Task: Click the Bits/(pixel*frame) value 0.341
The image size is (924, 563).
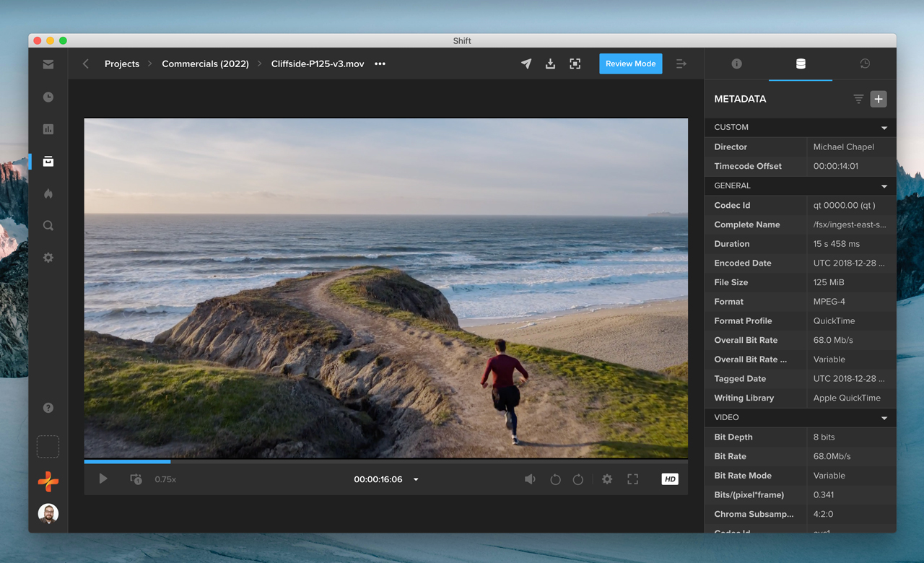Action: click(824, 494)
